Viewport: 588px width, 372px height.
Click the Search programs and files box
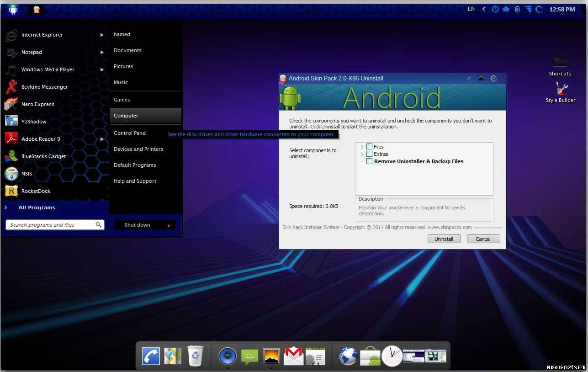(x=55, y=225)
